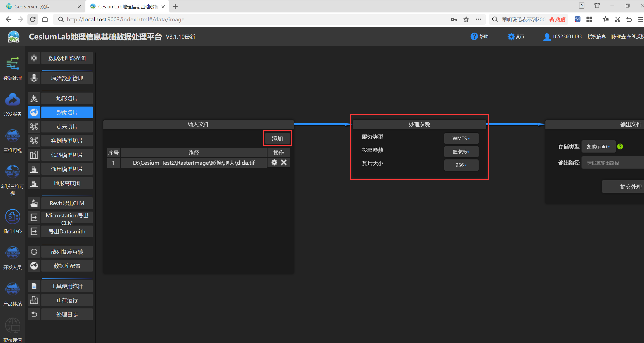Viewport: 644px width, 343px height.
Task: Click the refresh icon beside 散列紧凑互转
Action: (34, 252)
